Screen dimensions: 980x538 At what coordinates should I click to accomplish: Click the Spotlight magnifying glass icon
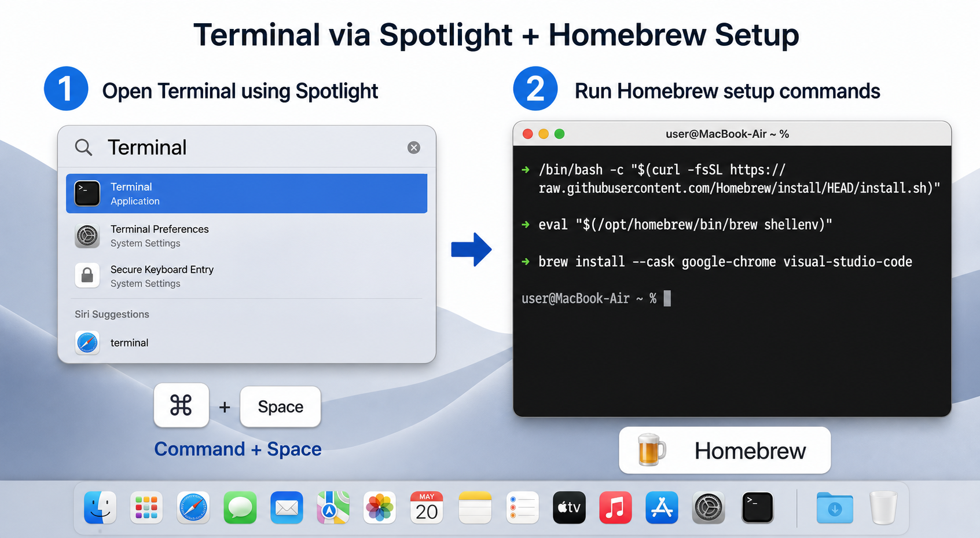[x=84, y=148]
